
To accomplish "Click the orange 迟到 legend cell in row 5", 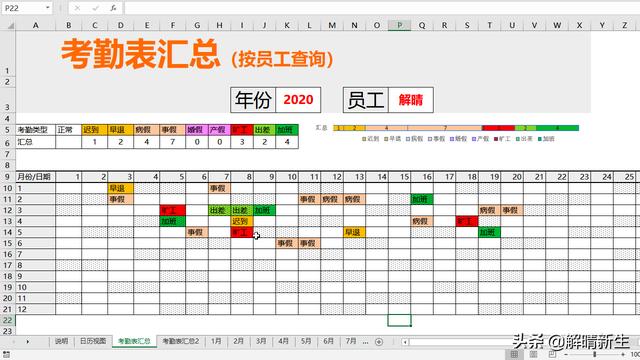I will 94,130.
